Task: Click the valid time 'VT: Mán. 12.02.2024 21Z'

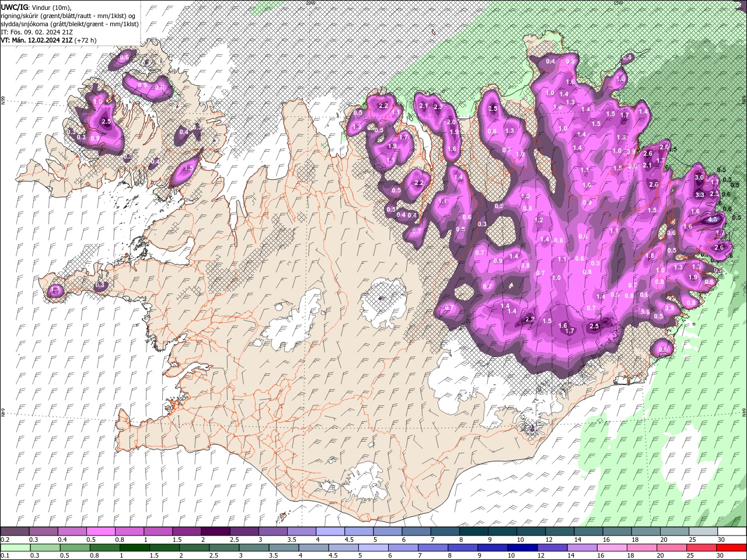Action: click(x=37, y=40)
